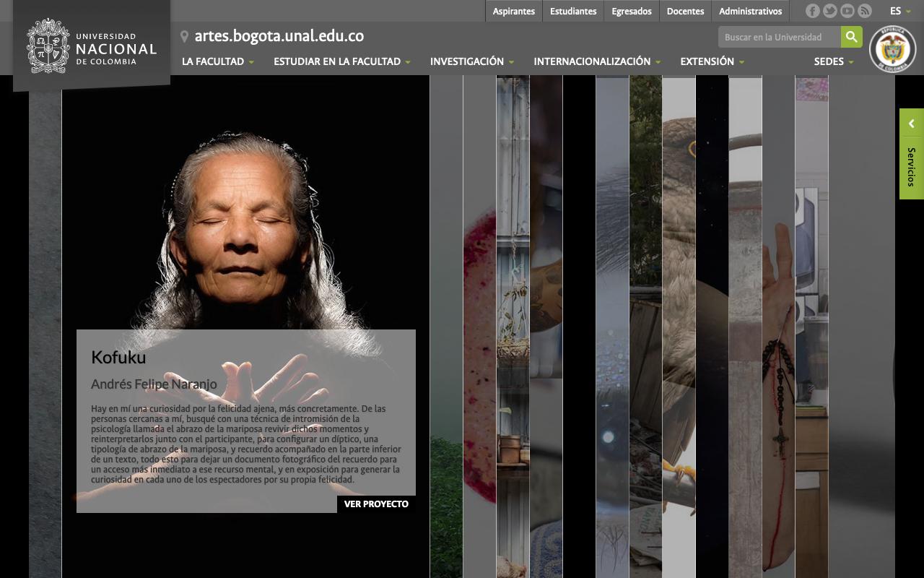The width and height of the screenshot is (924, 578).
Task: Select the Aspirantes tab
Action: [x=514, y=11]
